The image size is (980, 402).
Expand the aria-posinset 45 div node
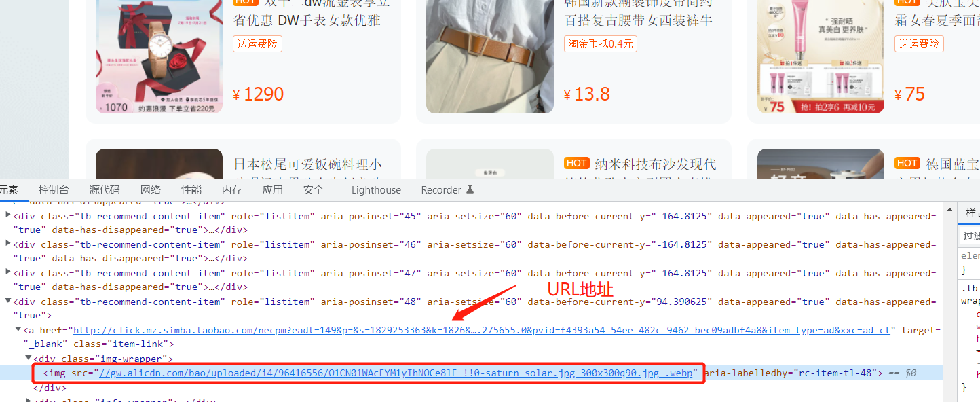(x=7, y=216)
